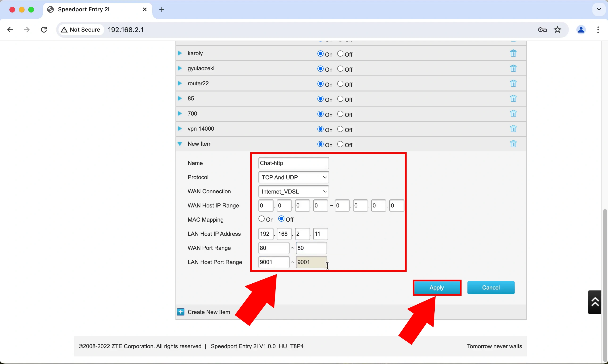Expand the 85 rule details
Image resolution: width=608 pixels, height=364 pixels.
tap(180, 99)
